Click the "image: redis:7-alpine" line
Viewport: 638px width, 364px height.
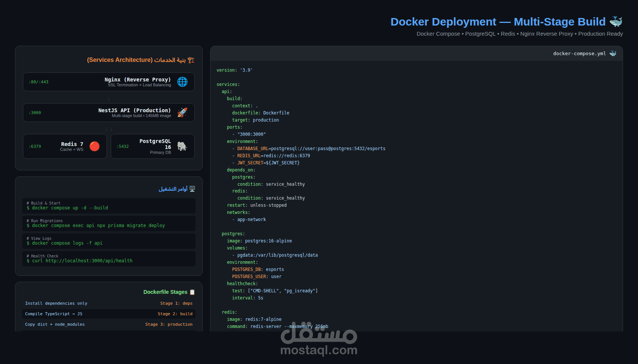pos(254,319)
